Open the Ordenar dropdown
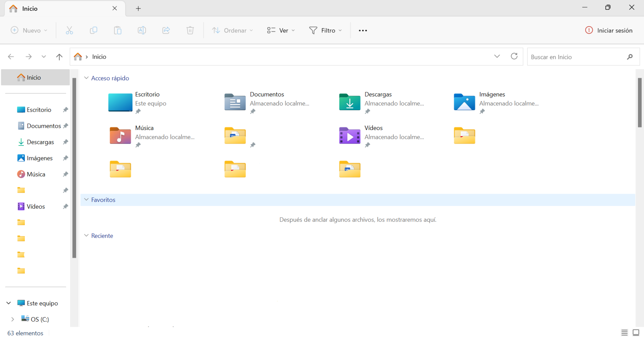The width and height of the screenshot is (644, 341). [x=232, y=30]
